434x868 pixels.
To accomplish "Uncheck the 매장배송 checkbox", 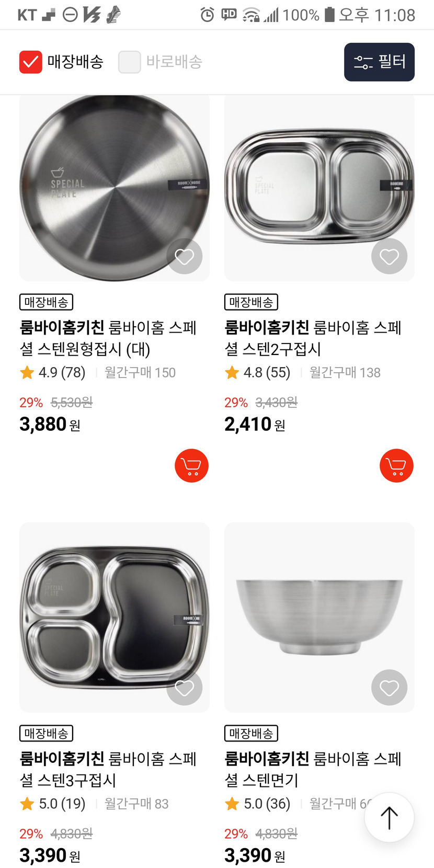I will click(x=31, y=62).
